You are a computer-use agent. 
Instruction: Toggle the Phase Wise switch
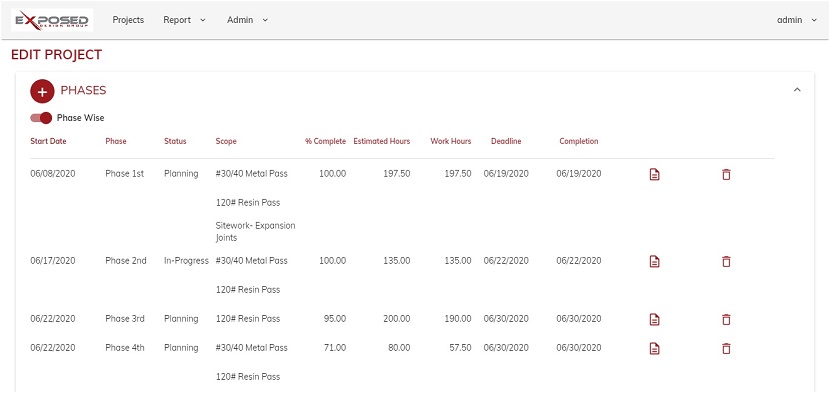41,118
